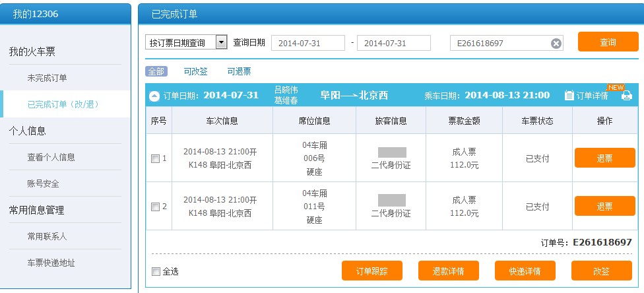This screenshot has width=644, height=293.
Task: Collapse the order with round arrow icon
Action: click(x=154, y=96)
